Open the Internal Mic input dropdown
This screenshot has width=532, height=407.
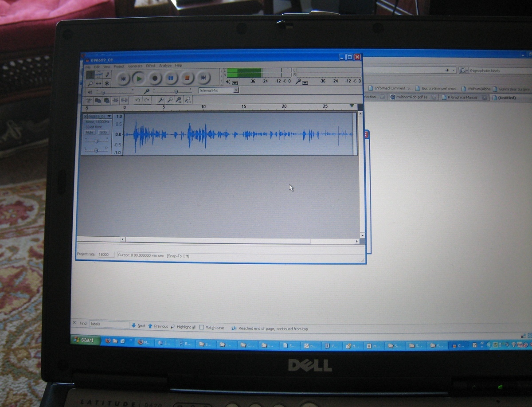236,90
